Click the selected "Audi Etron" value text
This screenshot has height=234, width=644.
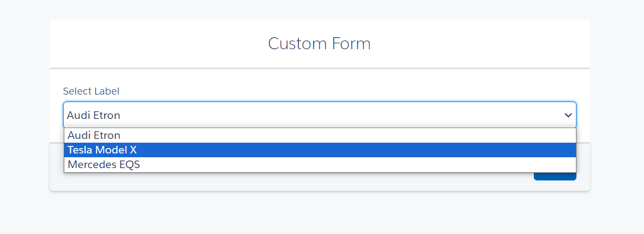93,115
